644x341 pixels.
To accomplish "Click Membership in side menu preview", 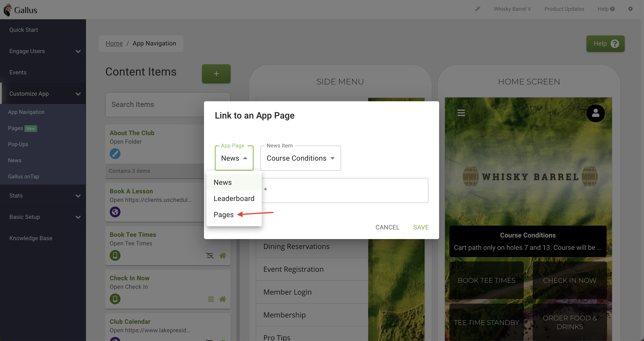I will pos(312,315).
